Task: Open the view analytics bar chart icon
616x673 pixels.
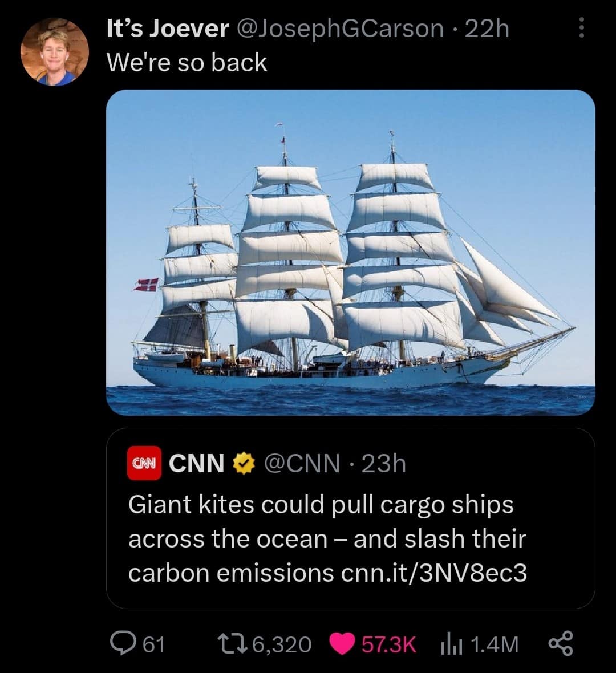Action: tap(449, 644)
